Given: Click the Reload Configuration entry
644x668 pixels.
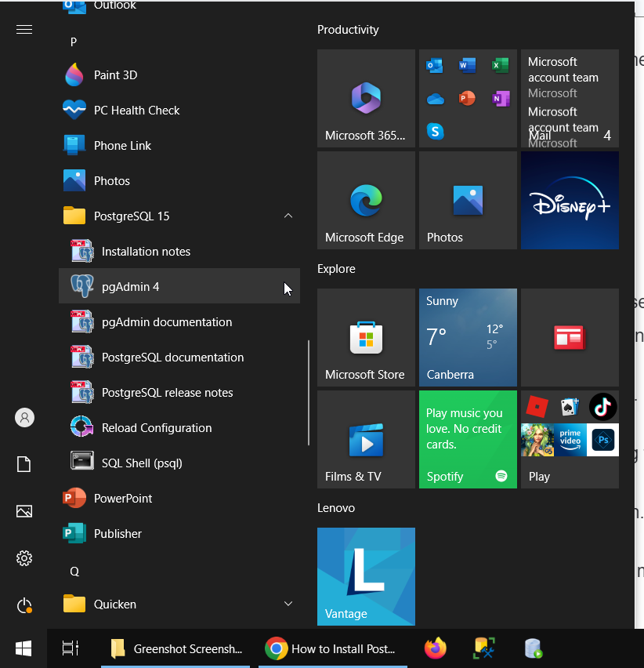Looking at the screenshot, I should (x=156, y=428).
